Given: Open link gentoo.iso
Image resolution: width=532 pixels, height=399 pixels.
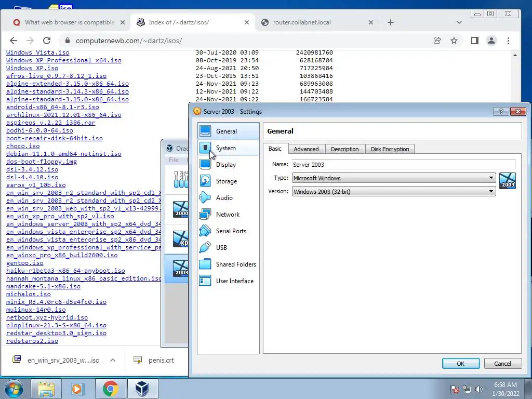Looking at the screenshot, I should (x=25, y=263).
